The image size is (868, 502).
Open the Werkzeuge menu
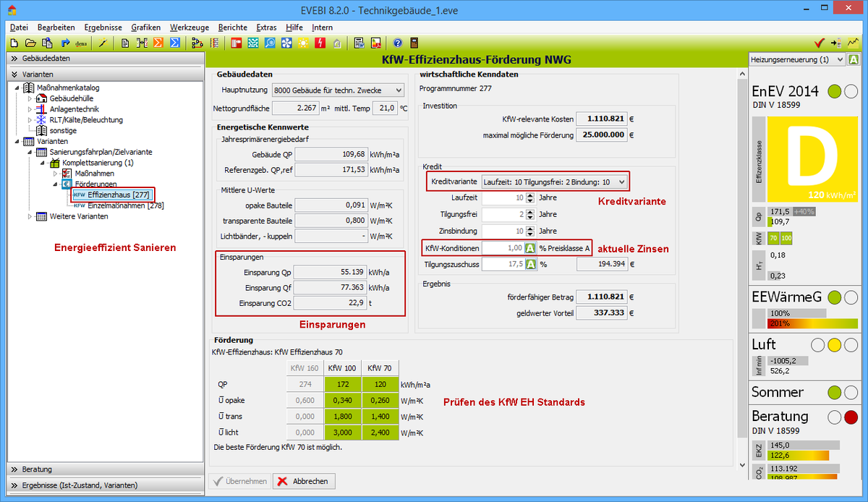click(189, 27)
